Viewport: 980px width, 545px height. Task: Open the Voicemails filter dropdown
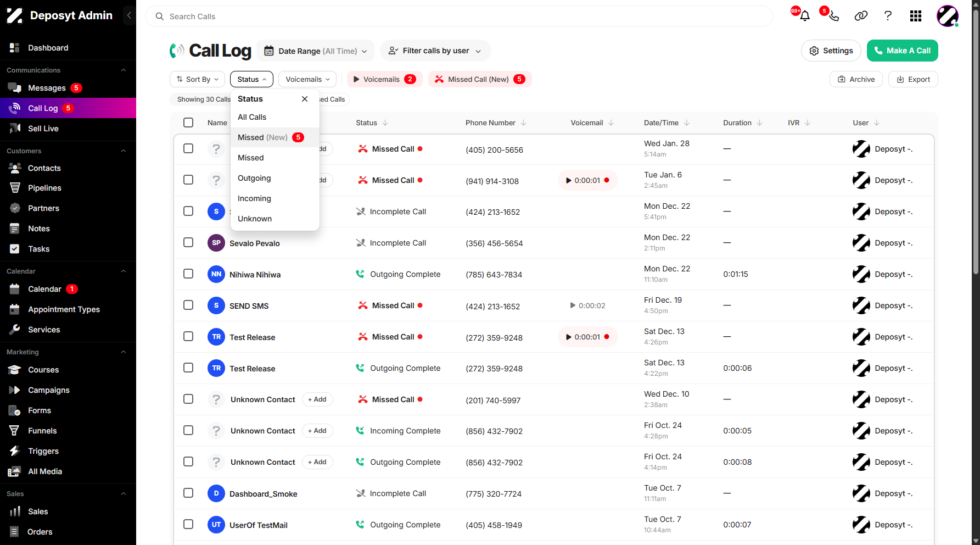coord(307,79)
